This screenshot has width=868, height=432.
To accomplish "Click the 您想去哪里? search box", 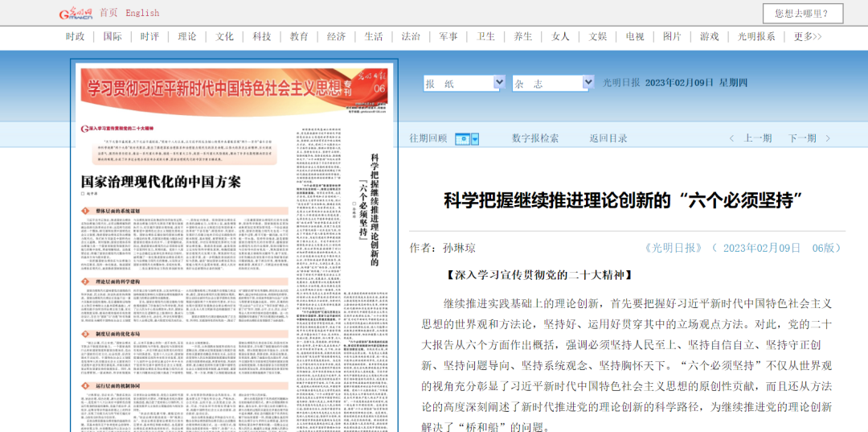I will coord(802,14).
